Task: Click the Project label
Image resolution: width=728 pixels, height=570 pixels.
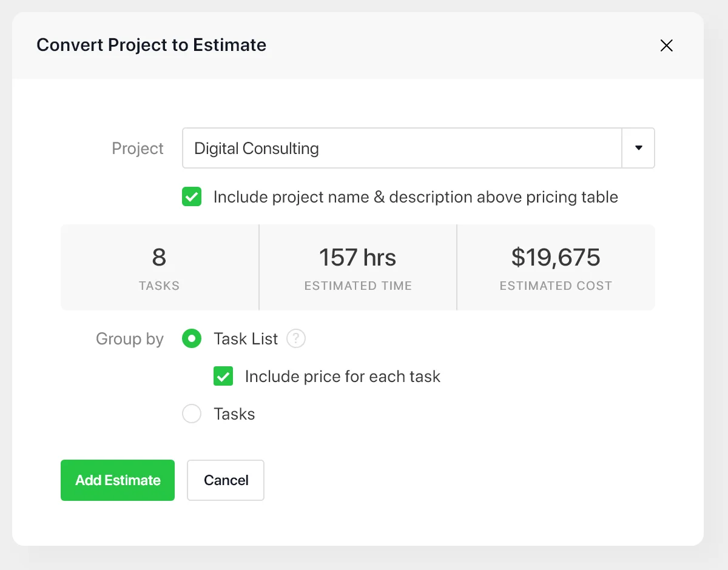Action: pyautogui.click(x=138, y=149)
